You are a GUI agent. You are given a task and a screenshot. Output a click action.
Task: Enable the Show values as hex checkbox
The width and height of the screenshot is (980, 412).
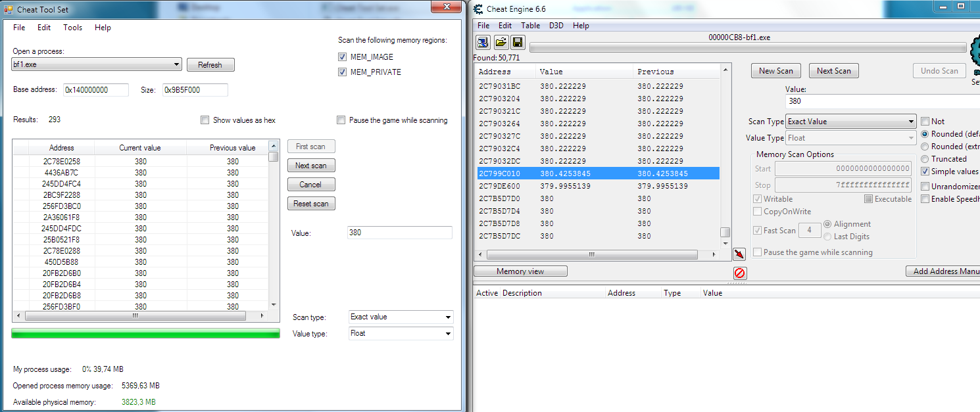point(205,120)
